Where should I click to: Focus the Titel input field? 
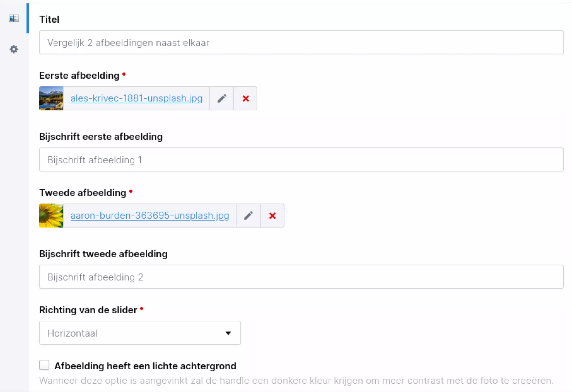click(301, 42)
